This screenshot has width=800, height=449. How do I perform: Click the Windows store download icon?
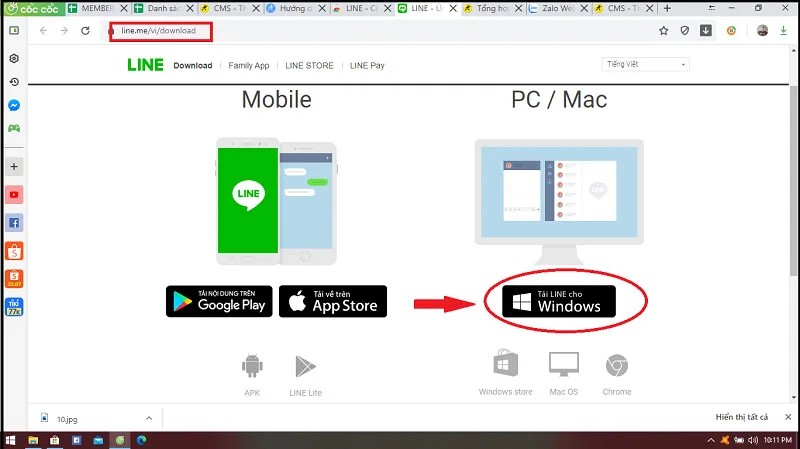click(506, 363)
